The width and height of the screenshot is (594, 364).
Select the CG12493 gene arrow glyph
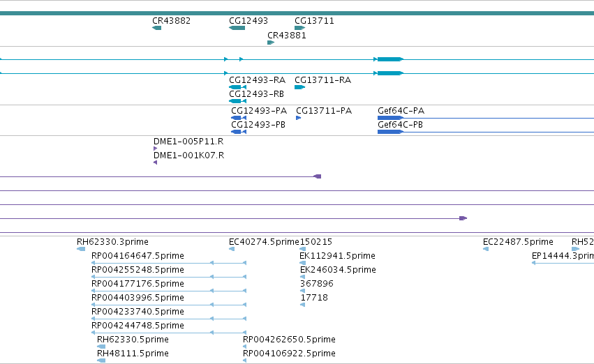point(237,28)
